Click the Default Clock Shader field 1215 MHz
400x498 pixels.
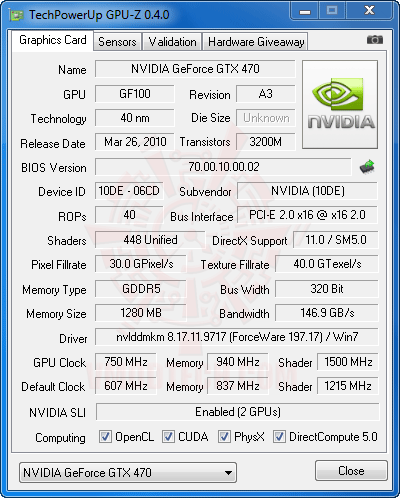pyautogui.click(x=348, y=386)
